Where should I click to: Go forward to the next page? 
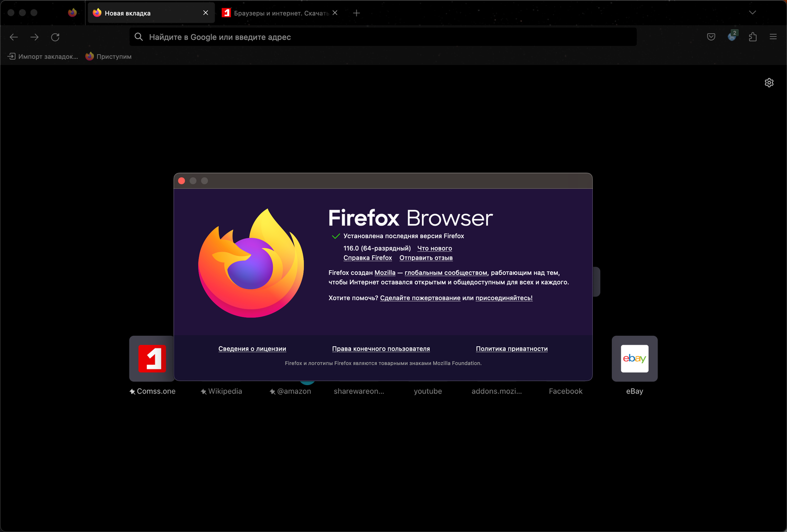pyautogui.click(x=35, y=37)
